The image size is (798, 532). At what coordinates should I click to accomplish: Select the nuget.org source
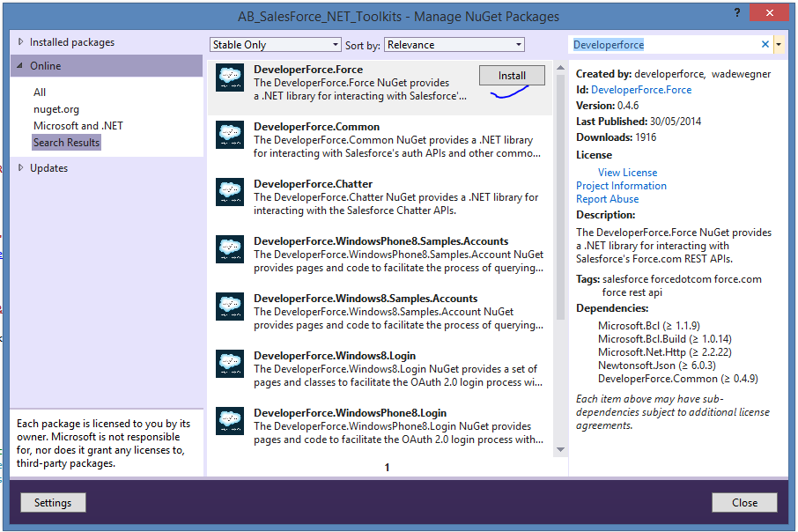56,109
